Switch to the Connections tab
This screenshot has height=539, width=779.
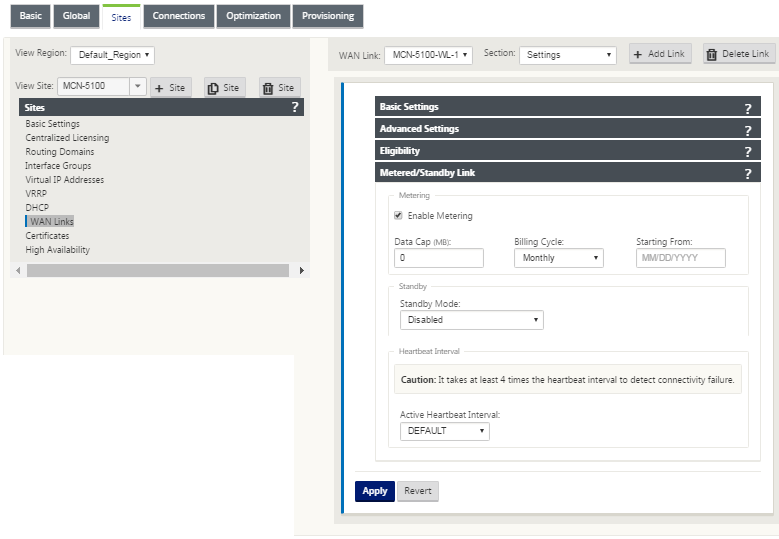tap(179, 16)
